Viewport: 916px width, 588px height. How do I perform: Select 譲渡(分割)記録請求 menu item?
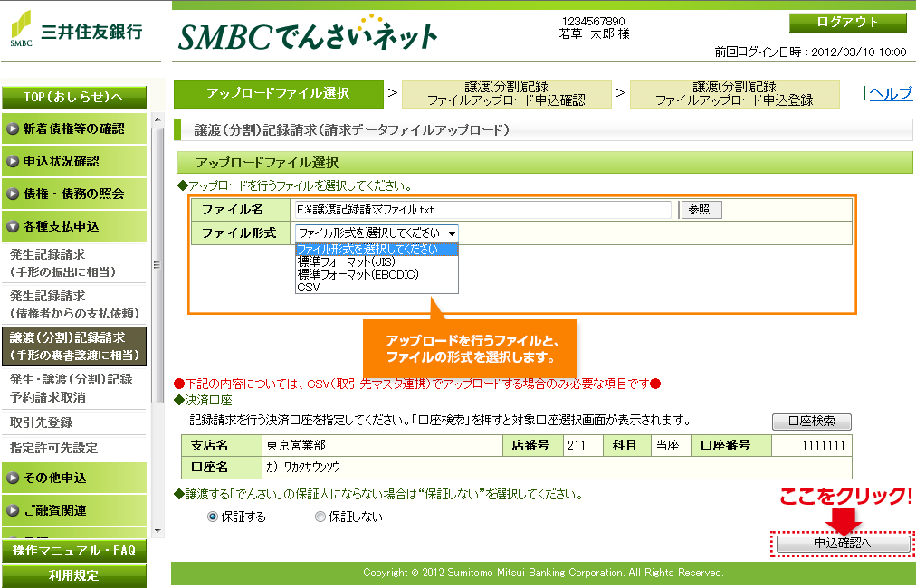point(74,346)
